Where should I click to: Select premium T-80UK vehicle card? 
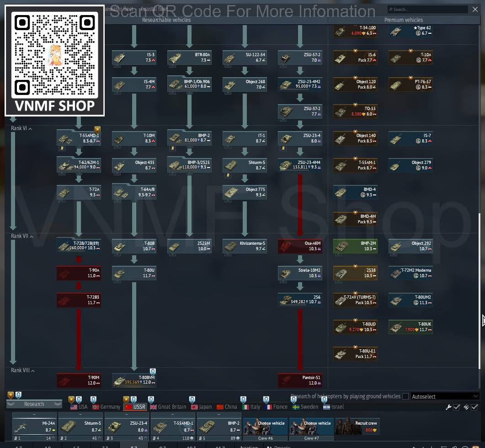click(410, 327)
